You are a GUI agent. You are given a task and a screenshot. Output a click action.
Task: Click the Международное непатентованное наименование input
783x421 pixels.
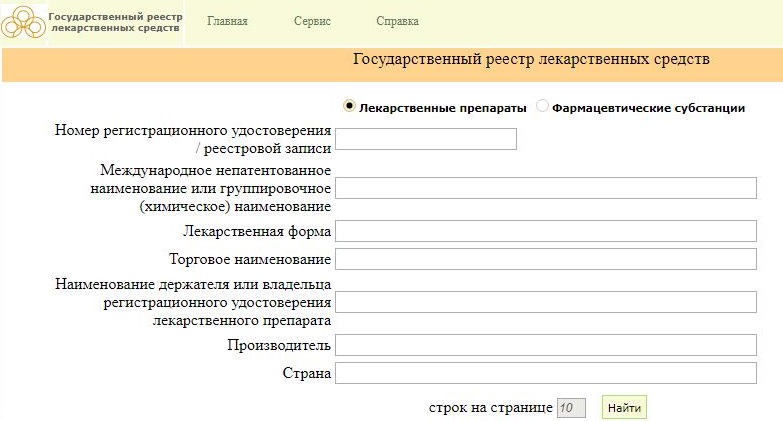[x=546, y=188]
